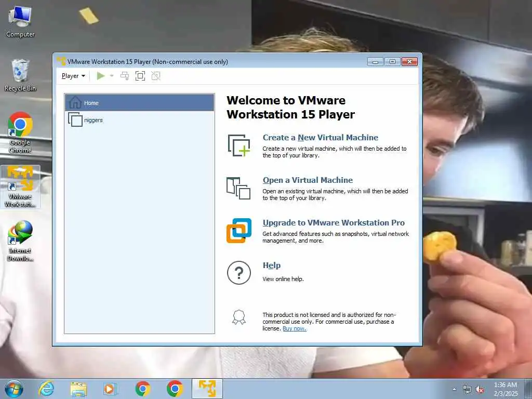Click the Unity mode toolbar icon

[x=156, y=76]
